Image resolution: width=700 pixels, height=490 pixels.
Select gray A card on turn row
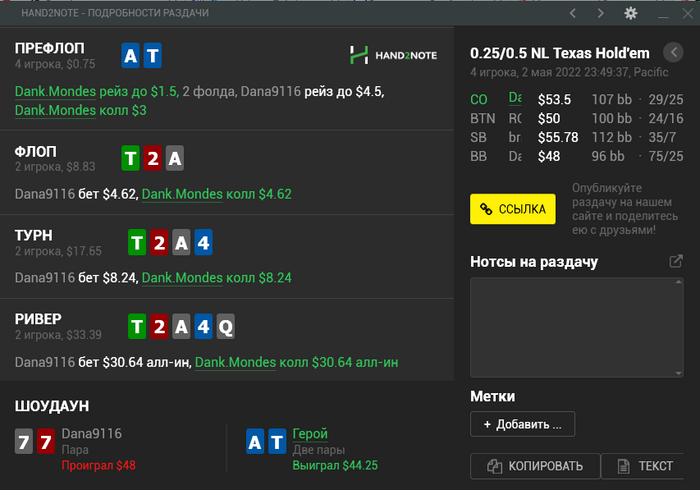[x=181, y=242]
